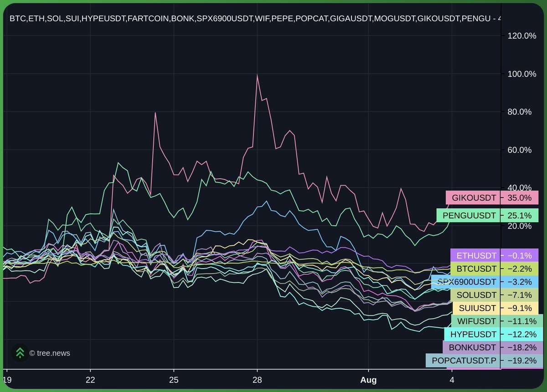
Task: Click the © tree.news text
Action: coord(50,353)
